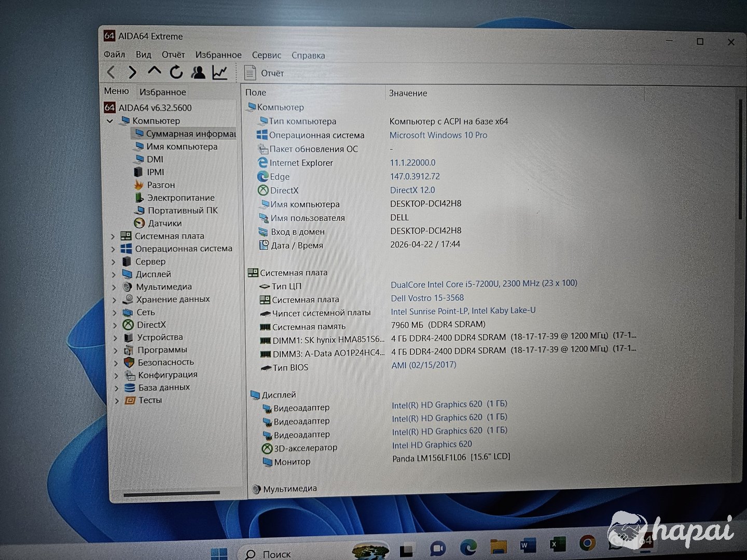Open the 11.1.22000.0 Internet Explorer link
The height and width of the screenshot is (560, 747).
click(x=413, y=162)
